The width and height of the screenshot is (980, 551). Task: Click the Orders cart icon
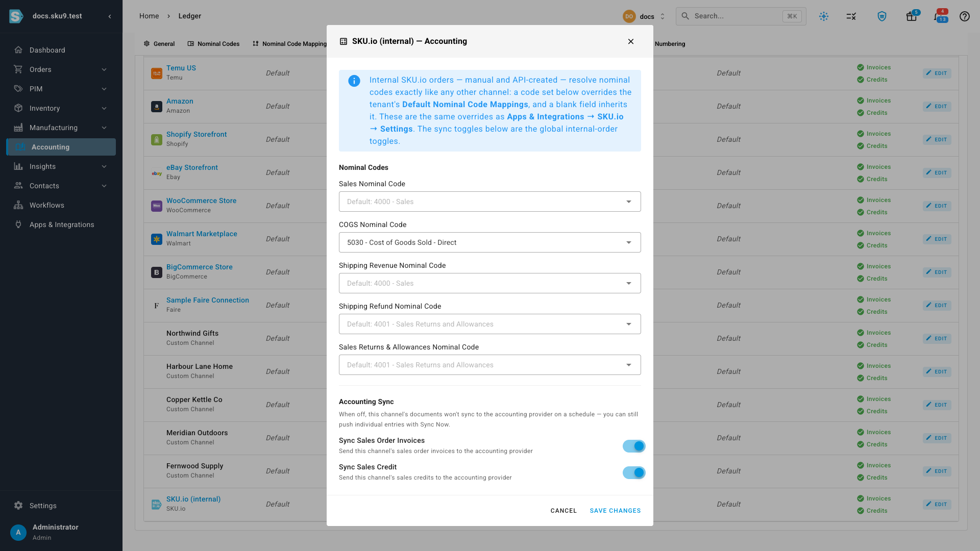18,69
